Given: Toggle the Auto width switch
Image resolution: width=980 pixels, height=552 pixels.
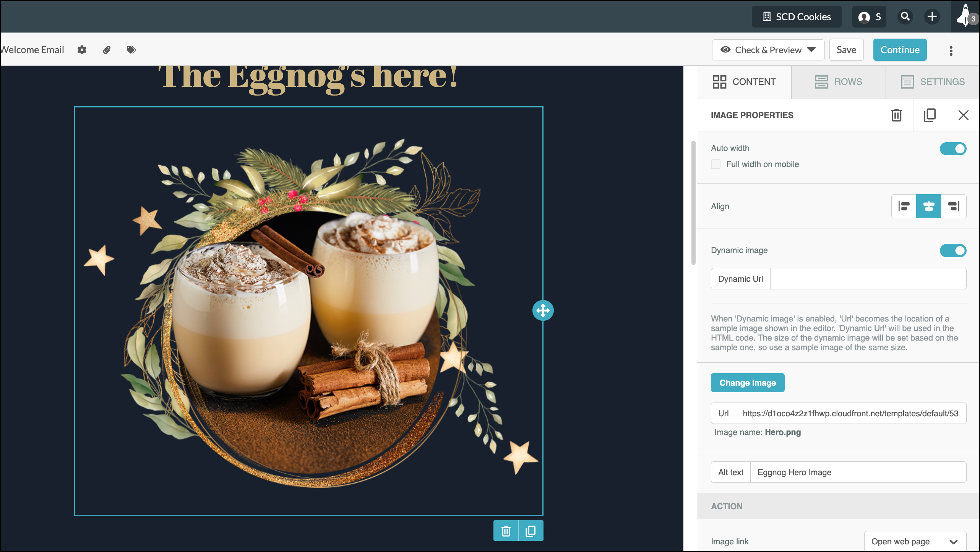Looking at the screenshot, I should [x=953, y=149].
